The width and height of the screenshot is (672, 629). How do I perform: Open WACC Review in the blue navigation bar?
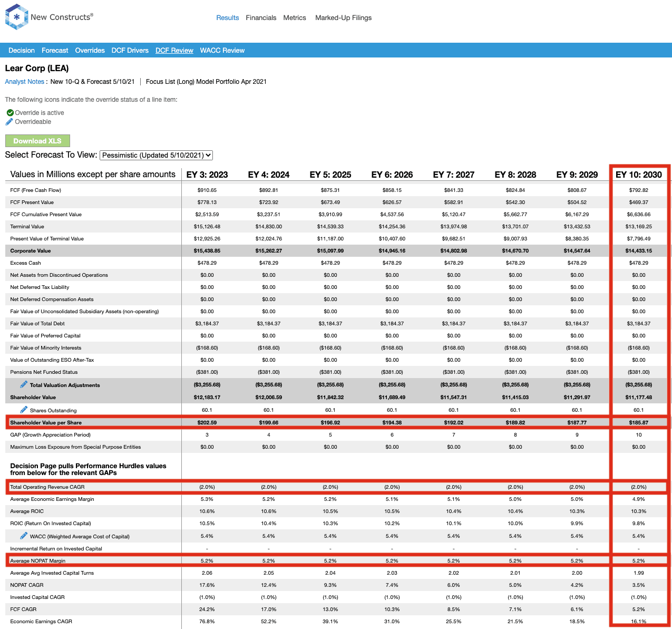(x=222, y=51)
